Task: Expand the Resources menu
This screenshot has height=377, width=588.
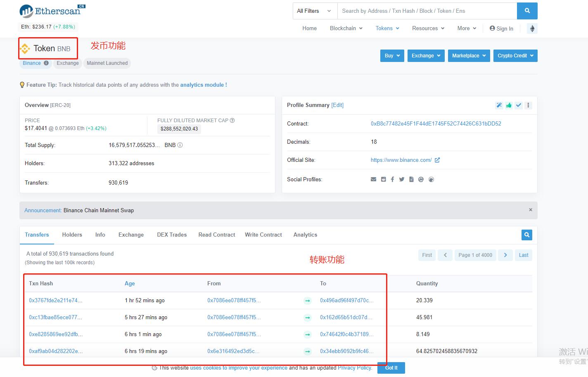Action: coord(428,28)
